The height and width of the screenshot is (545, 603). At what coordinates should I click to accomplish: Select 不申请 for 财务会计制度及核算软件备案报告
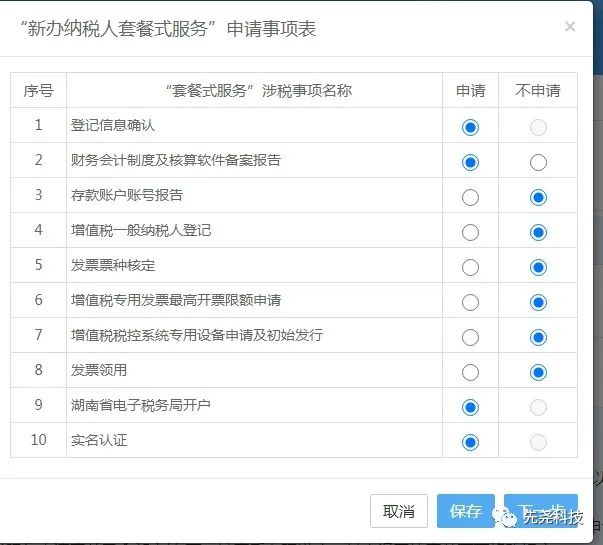[x=538, y=162]
